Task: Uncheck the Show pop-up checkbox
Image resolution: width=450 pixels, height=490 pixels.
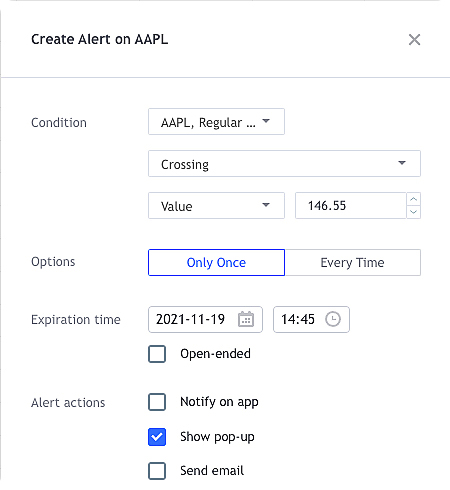Action: (x=157, y=437)
